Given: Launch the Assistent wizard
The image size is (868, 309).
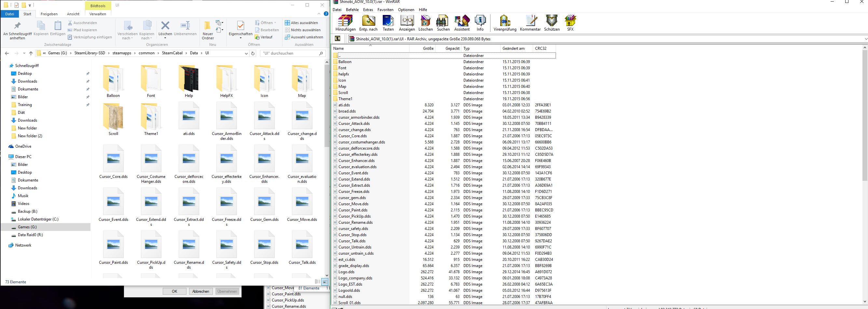Looking at the screenshot, I should 462,23.
